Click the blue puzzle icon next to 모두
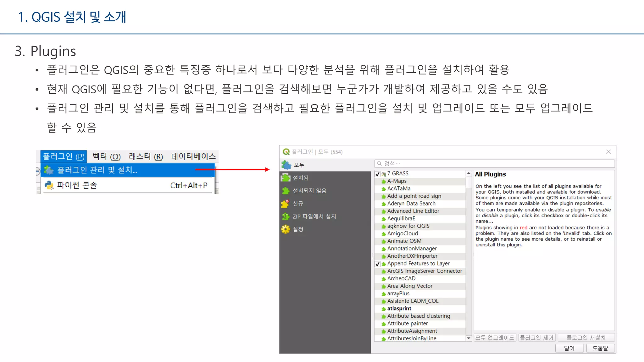This screenshot has width=644, height=362. point(286,165)
